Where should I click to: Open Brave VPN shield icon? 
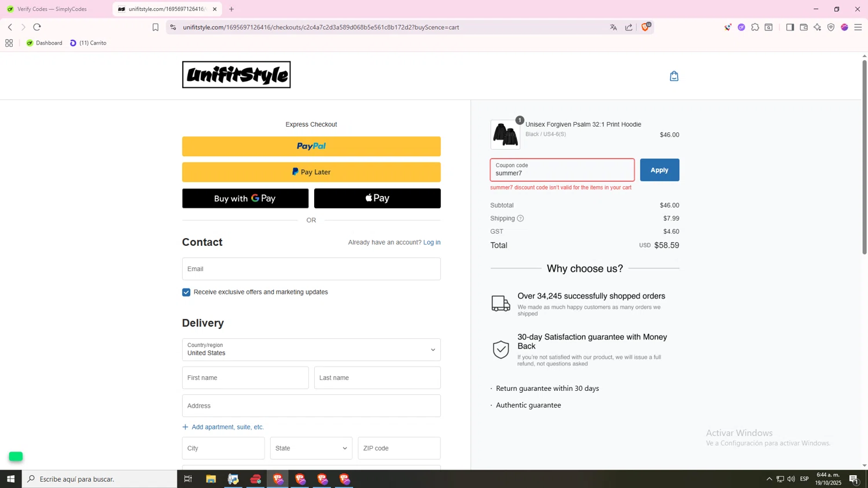click(x=831, y=27)
